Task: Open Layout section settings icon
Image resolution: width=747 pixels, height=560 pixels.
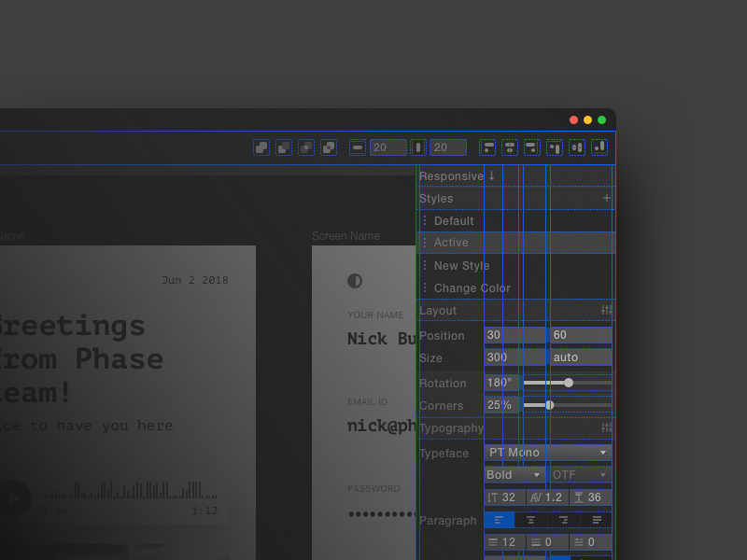Action: click(606, 310)
